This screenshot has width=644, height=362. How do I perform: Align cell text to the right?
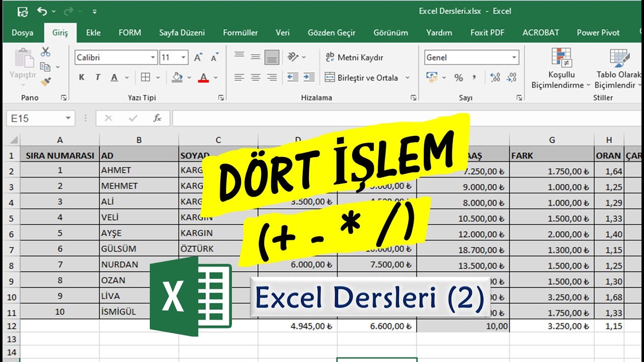272,77
